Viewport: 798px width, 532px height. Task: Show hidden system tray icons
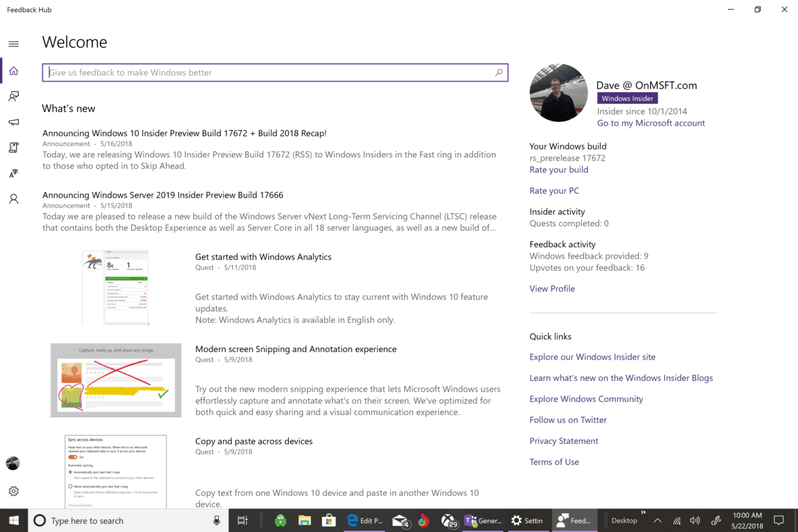657,520
